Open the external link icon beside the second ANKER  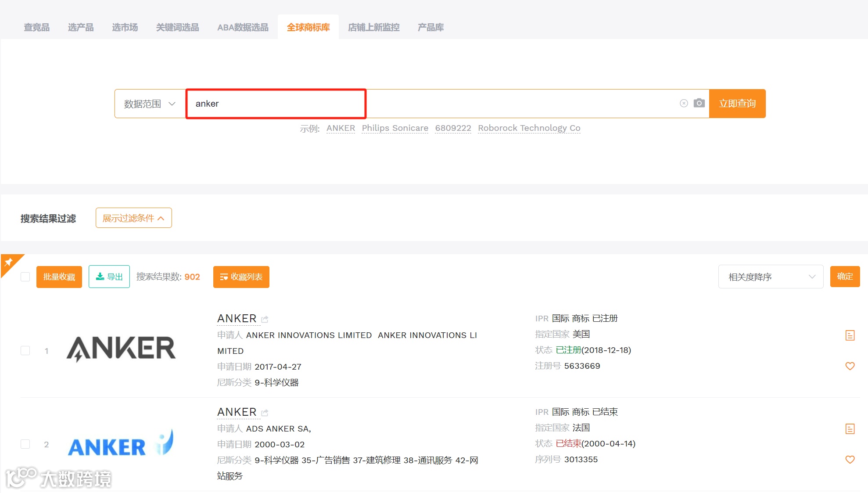pos(265,413)
